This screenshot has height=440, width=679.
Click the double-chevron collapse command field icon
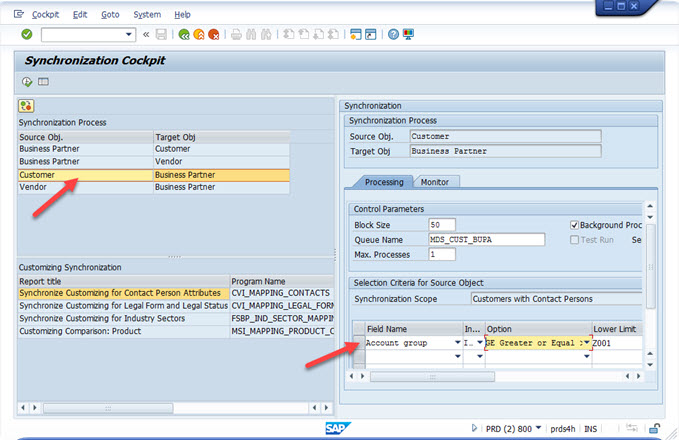[146, 34]
